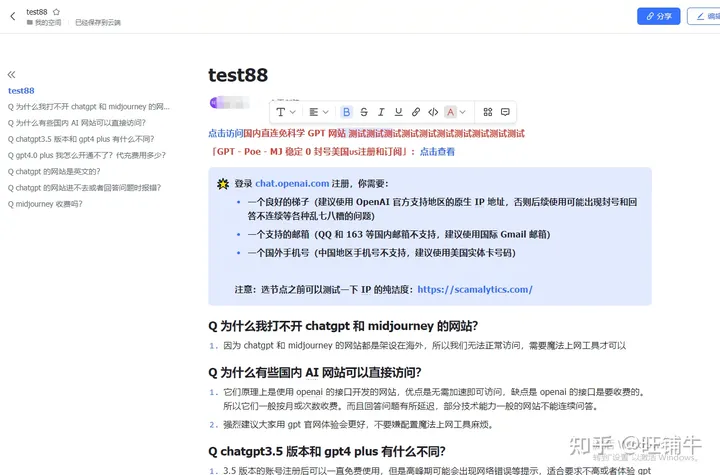This screenshot has height=475, width=720.
Task: Click the blue Share button
Action: coord(658,16)
